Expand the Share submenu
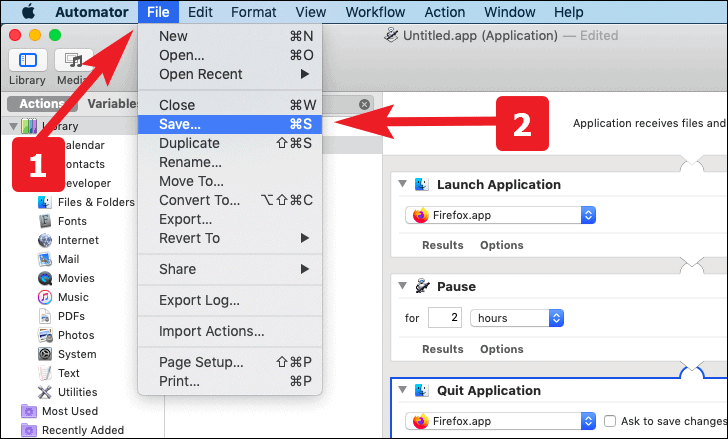This screenshot has width=728, height=439. point(230,269)
